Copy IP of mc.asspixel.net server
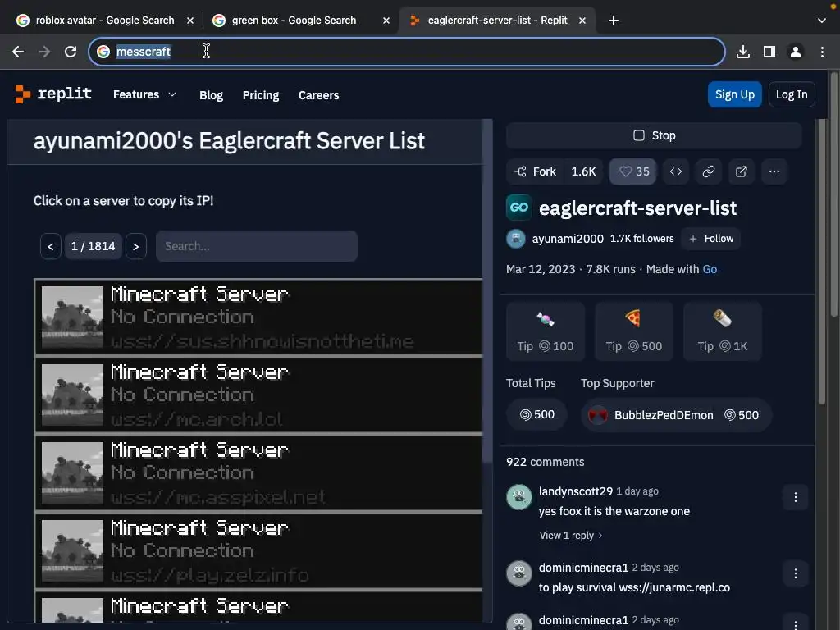 (x=258, y=473)
